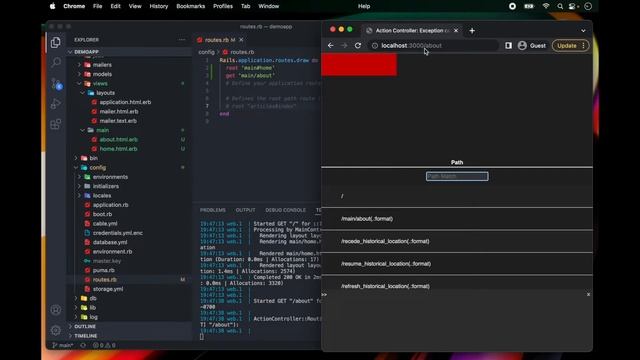Open about.html.erb file

point(119,139)
